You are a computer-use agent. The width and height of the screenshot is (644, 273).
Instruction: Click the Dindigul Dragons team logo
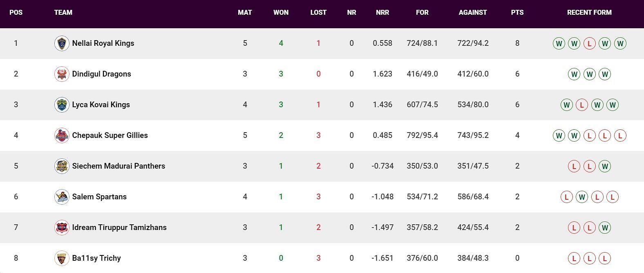(x=62, y=74)
